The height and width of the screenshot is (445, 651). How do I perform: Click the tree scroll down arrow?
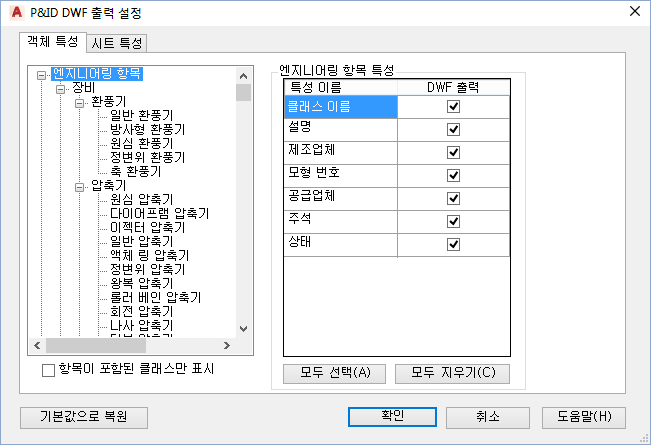point(244,329)
